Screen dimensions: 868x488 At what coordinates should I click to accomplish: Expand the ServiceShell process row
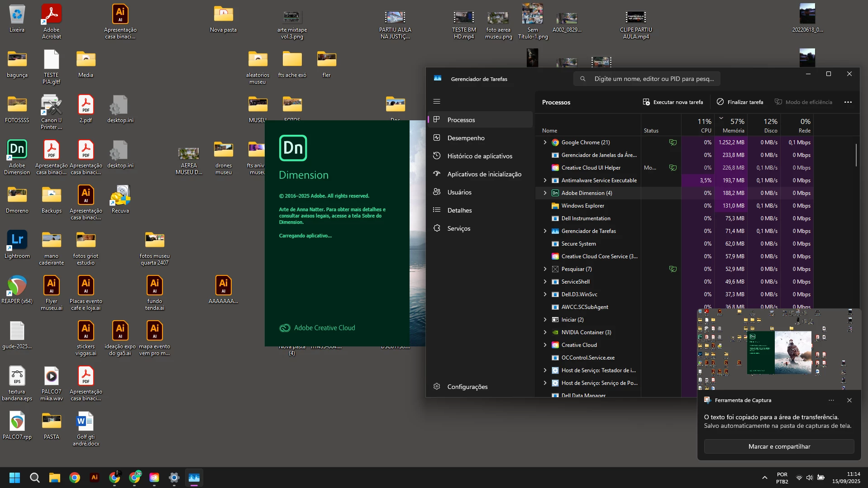point(545,282)
